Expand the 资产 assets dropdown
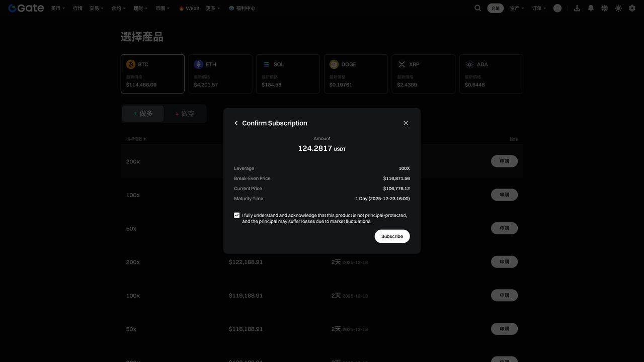 (x=517, y=8)
